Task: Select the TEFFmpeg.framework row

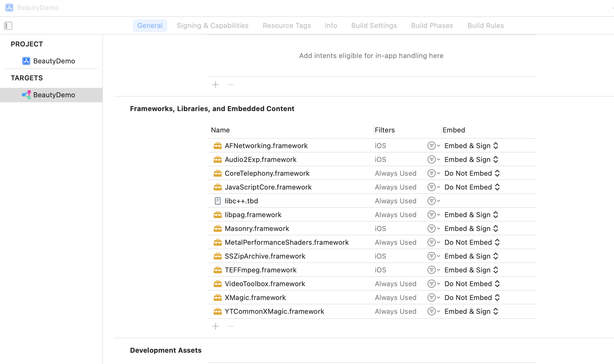Action: [261, 270]
